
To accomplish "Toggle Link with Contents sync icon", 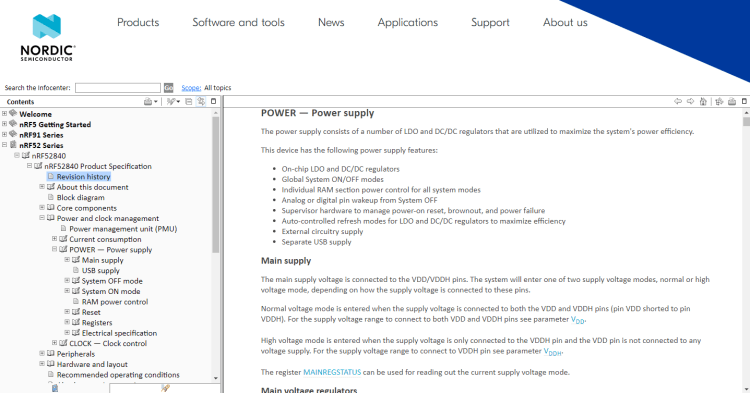I will pyautogui.click(x=201, y=101).
